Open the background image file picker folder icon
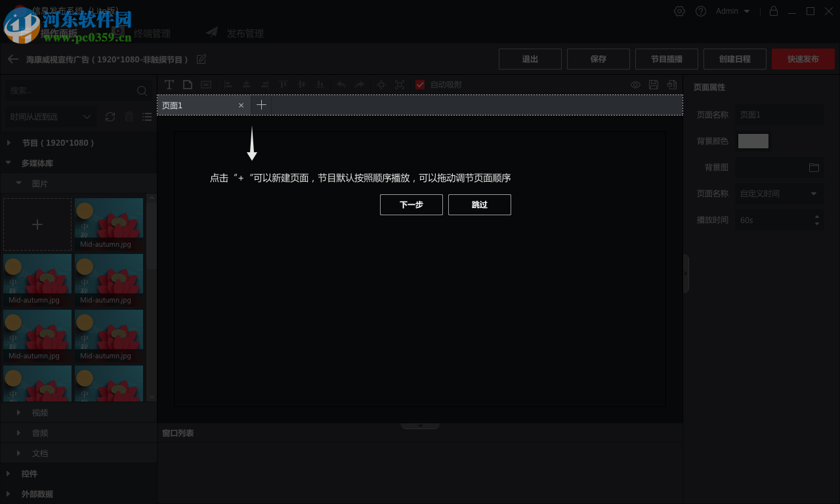Viewport: 840px width, 504px height. click(x=814, y=167)
